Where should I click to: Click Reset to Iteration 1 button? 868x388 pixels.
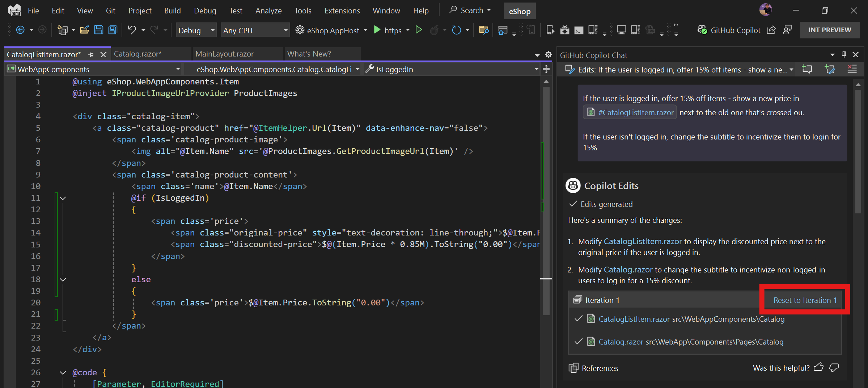click(x=805, y=300)
